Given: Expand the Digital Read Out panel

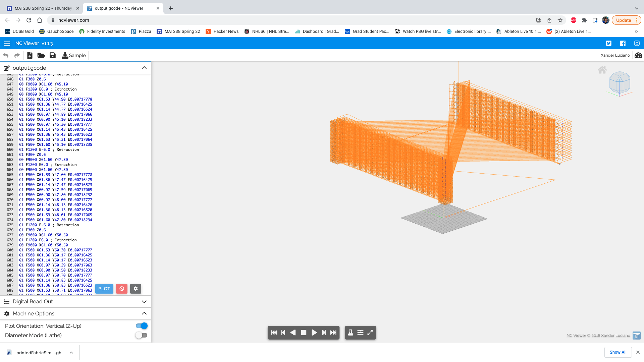Looking at the screenshot, I should 144,301.
